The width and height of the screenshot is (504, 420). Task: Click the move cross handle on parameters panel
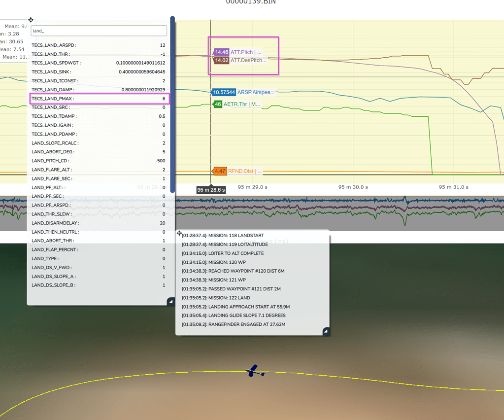tap(31, 20)
